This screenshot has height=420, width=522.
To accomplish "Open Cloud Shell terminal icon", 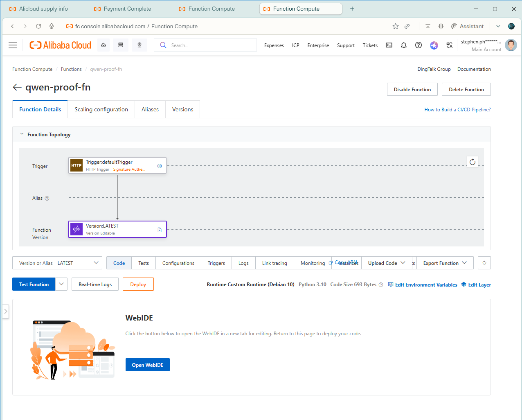I will 389,45.
